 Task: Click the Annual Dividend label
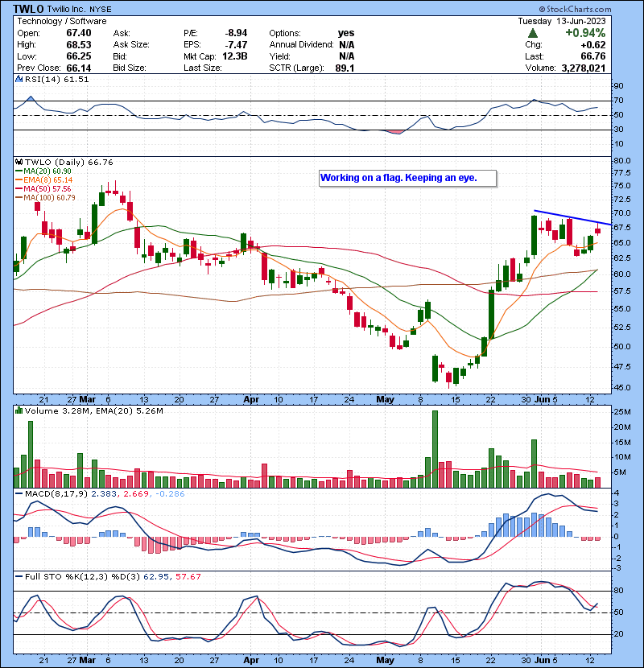coord(301,45)
